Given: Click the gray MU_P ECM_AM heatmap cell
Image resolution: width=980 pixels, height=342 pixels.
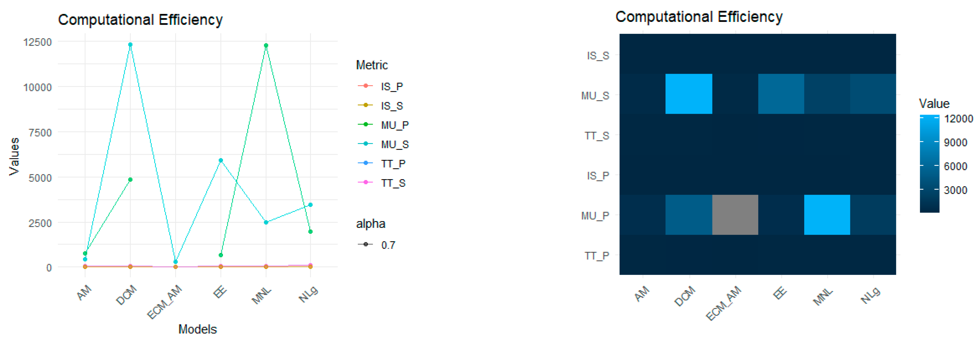Looking at the screenshot, I should (x=735, y=214).
